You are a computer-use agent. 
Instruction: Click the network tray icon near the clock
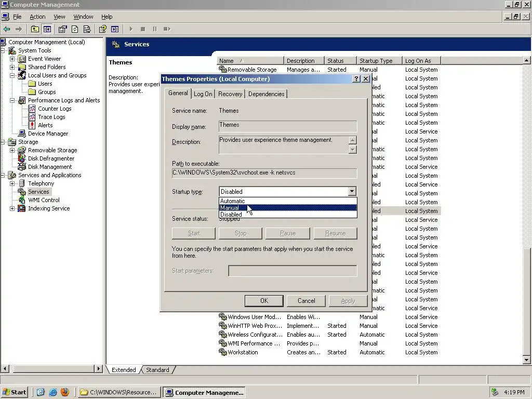pyautogui.click(x=495, y=392)
